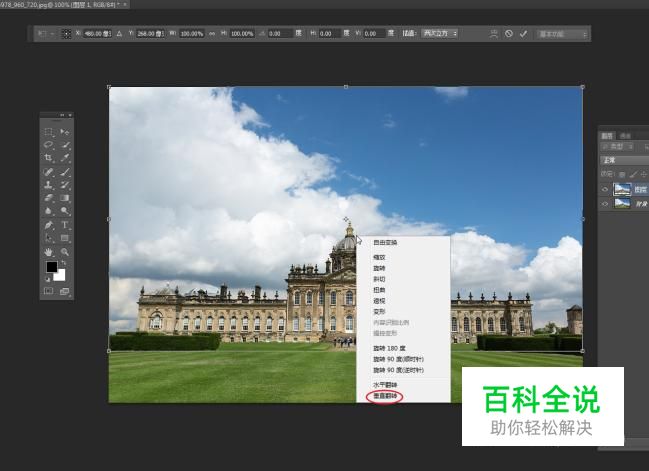
Task: Select the Lasso tool
Action: [x=49, y=145]
